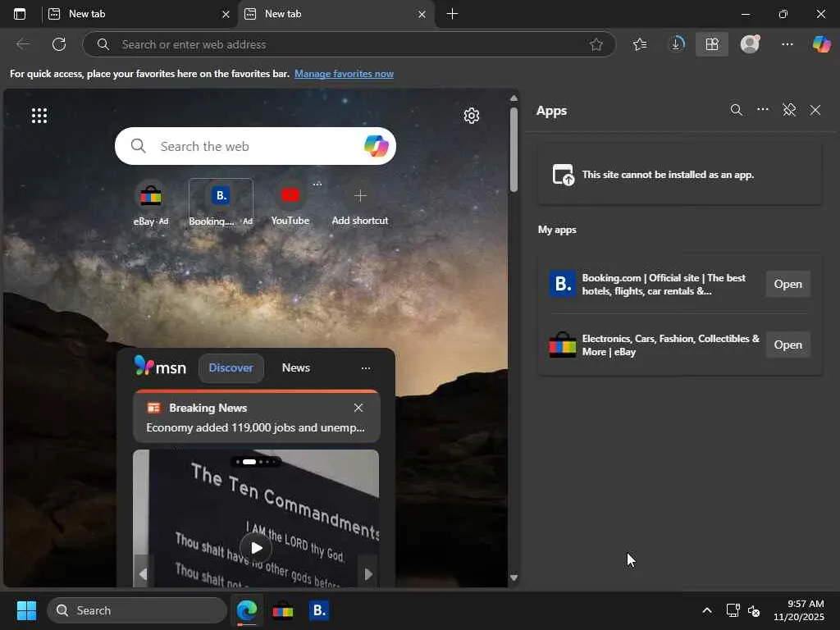Viewport: 840px width, 630px height.
Task: Expand Apps panel more options
Action: coord(763,110)
